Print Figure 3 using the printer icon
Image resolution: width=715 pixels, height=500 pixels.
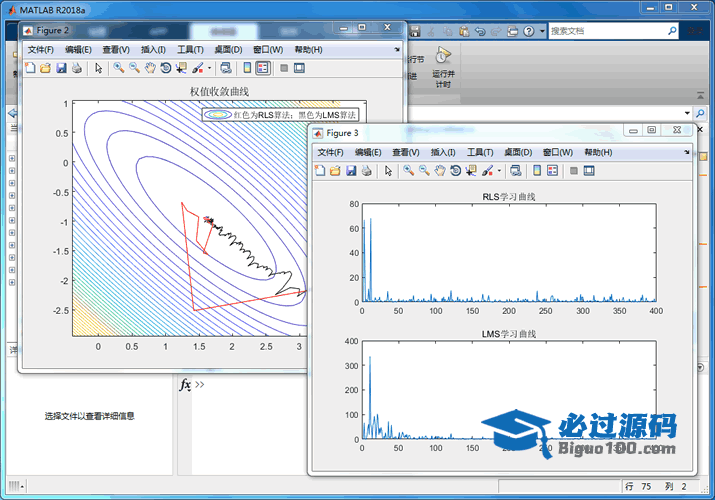[x=367, y=171]
